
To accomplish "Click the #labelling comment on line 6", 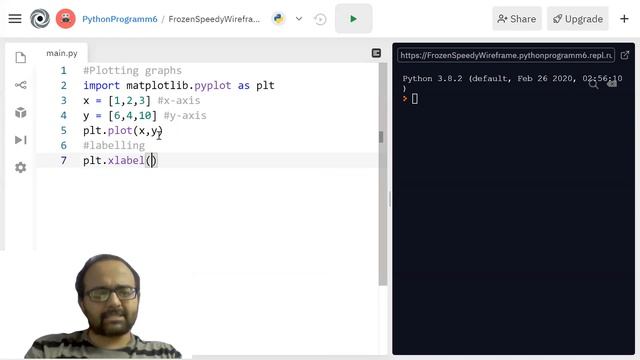I will [x=114, y=145].
